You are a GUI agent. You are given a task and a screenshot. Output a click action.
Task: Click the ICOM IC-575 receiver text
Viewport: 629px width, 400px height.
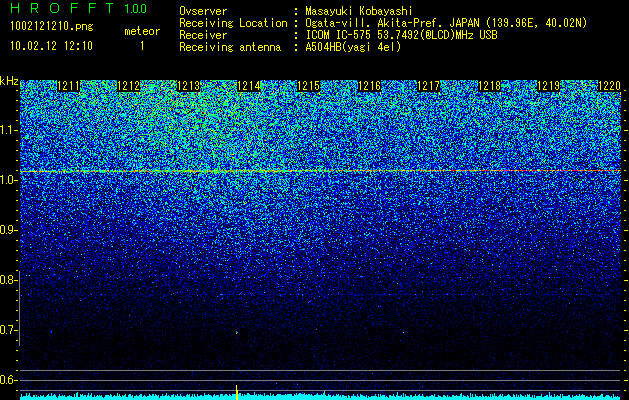[401, 35]
